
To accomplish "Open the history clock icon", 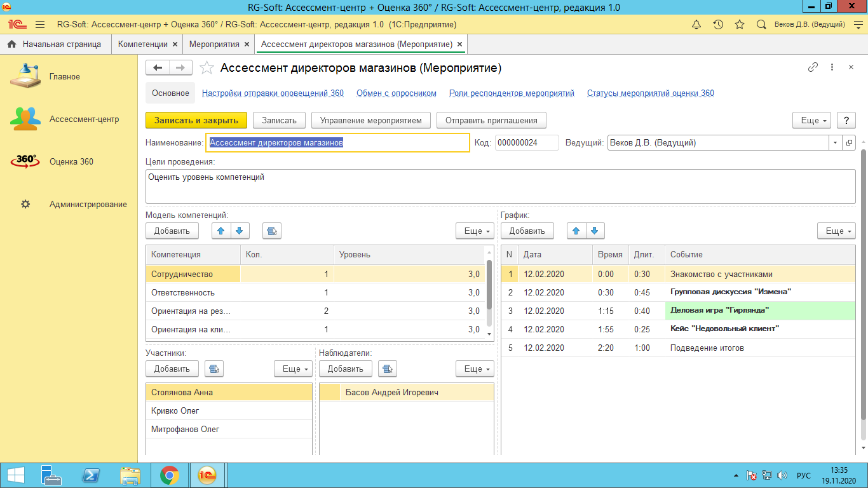I will (x=718, y=25).
